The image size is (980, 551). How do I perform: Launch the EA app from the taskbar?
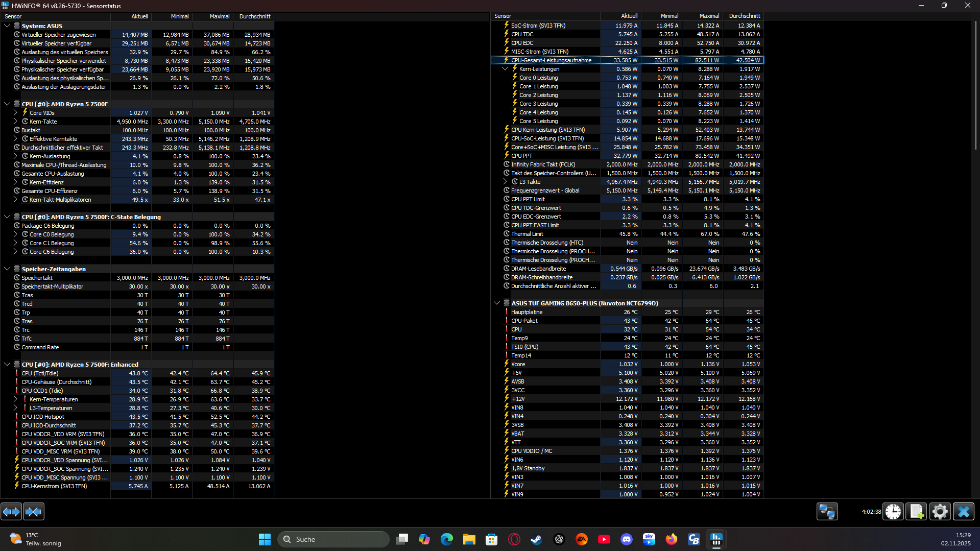click(x=582, y=539)
